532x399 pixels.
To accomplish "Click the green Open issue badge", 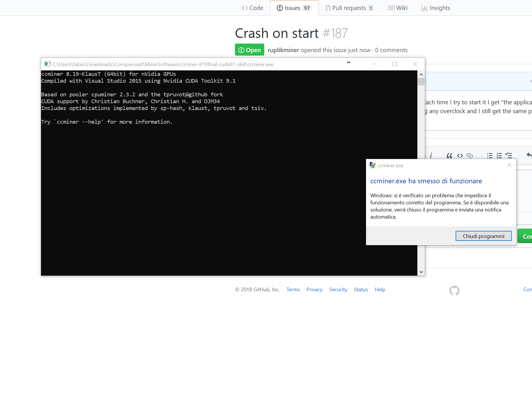I will tap(249, 50).
